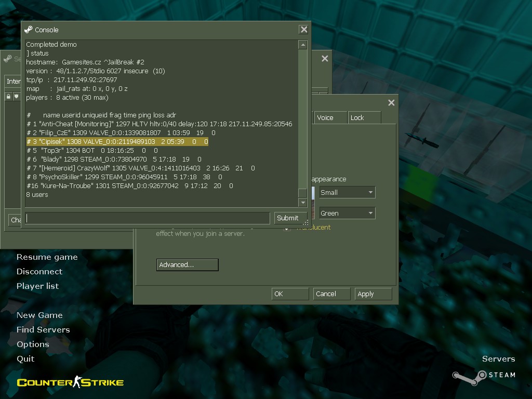This screenshot has width=532, height=399.
Task: Click the Filip_CzE player line
Action: pyautogui.click(x=121, y=132)
